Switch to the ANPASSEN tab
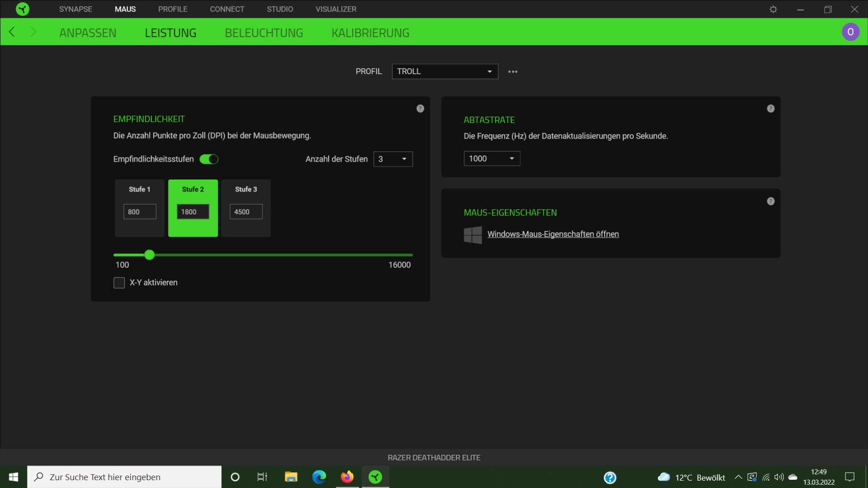 88,33
